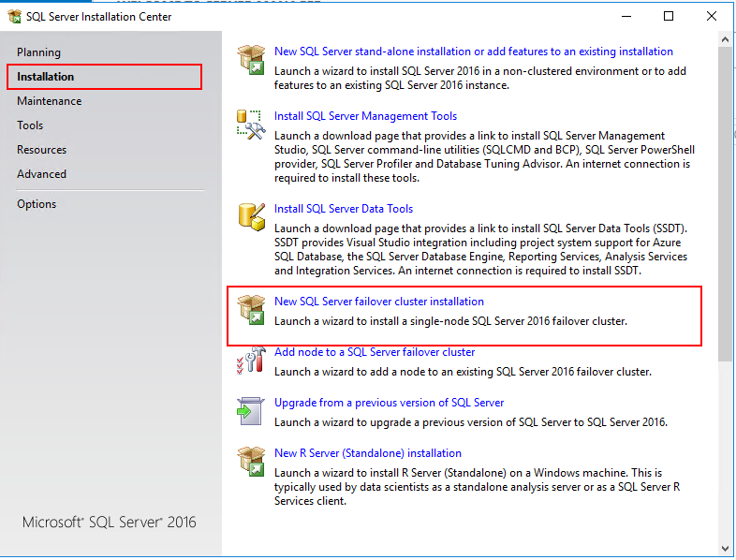The width and height of the screenshot is (736, 560).
Task: Click the scrollbar down arrow
Action: (x=725, y=548)
